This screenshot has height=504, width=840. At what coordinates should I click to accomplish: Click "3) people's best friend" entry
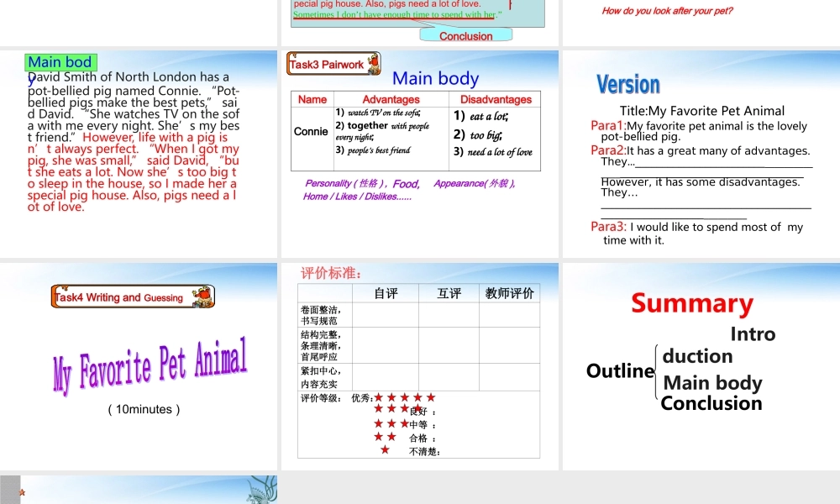pyautogui.click(x=373, y=150)
